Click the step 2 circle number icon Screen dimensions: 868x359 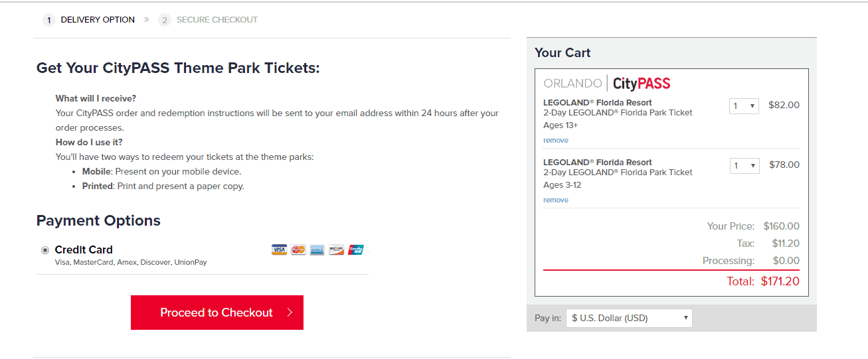click(x=165, y=20)
